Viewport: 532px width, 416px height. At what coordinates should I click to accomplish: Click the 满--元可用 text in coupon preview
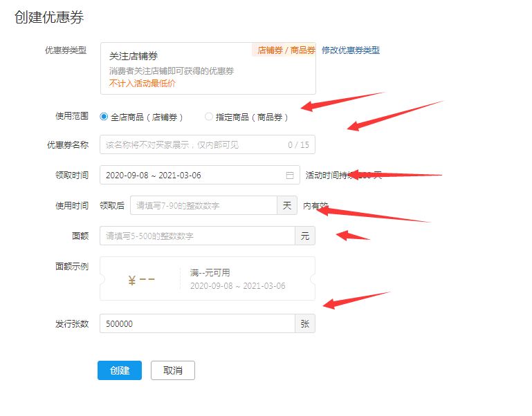click(210, 273)
